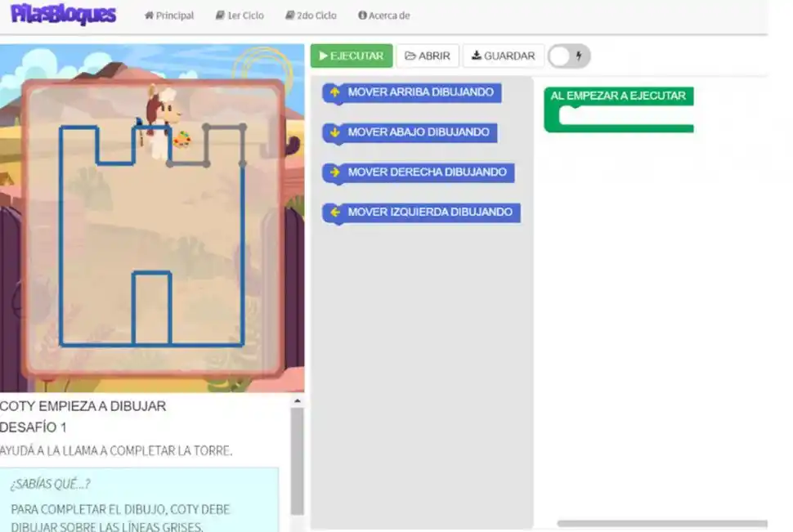Open the 2do Ciclo menu
Screen dimensions: 793x532
coord(311,16)
